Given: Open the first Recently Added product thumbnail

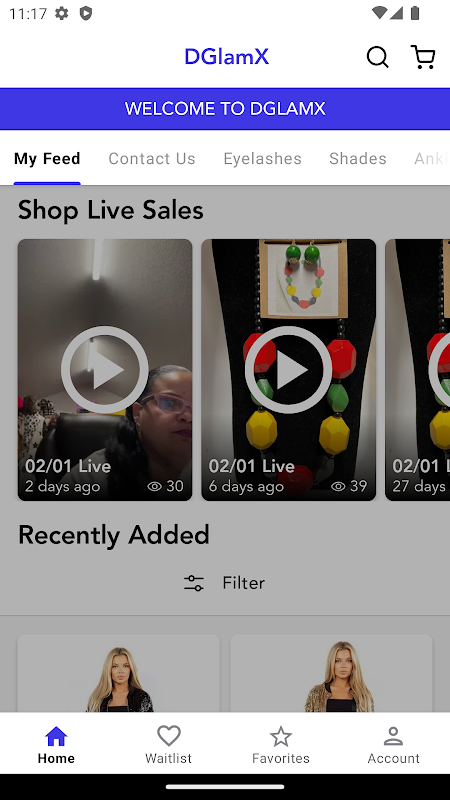Looking at the screenshot, I should coord(119,673).
